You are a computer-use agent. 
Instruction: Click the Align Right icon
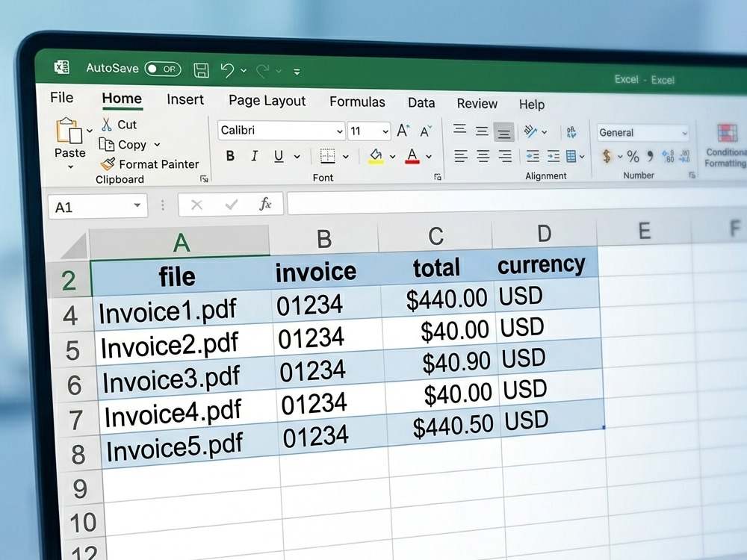(505, 156)
